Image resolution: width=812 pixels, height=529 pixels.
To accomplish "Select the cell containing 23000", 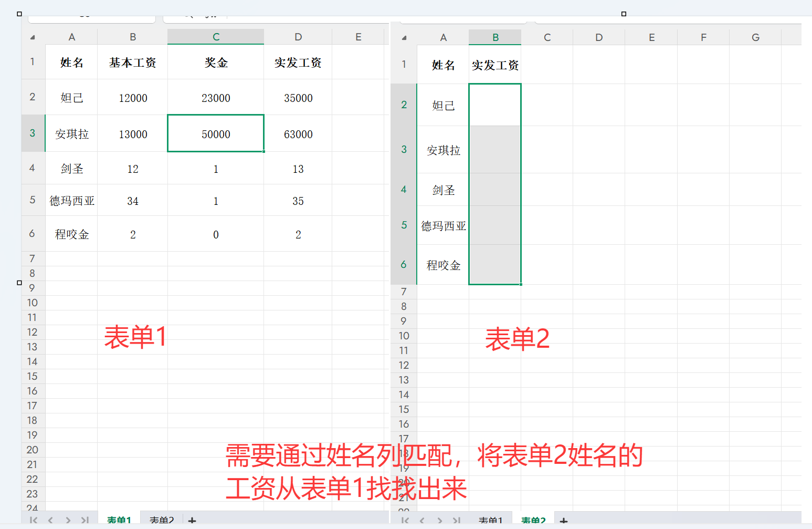I will [x=216, y=98].
